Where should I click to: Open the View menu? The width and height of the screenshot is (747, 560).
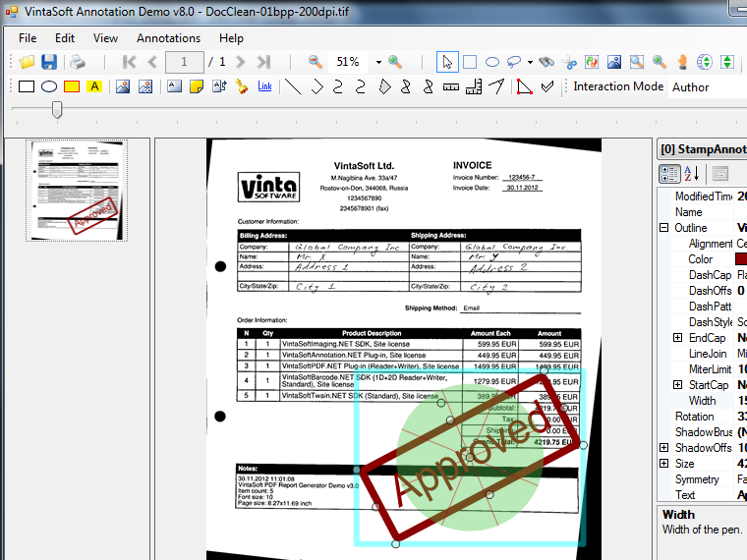pos(105,38)
